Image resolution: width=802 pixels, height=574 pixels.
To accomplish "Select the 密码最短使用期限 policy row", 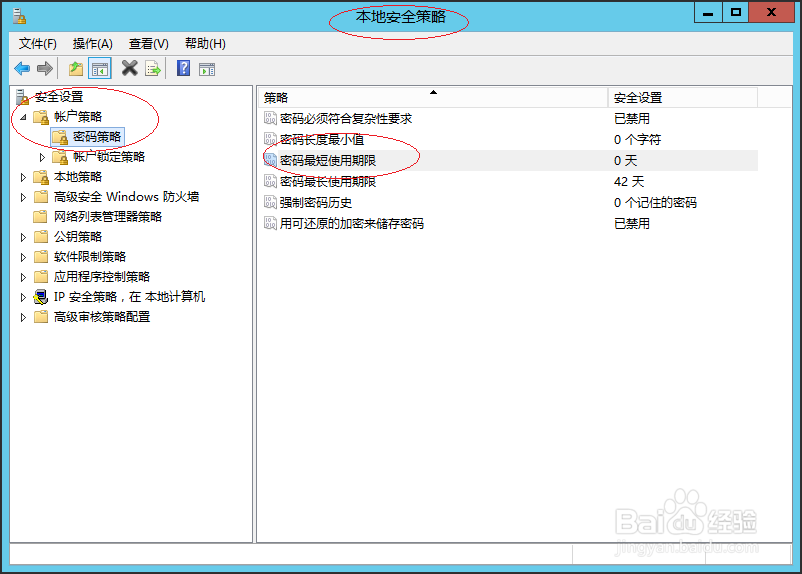I will click(x=510, y=161).
